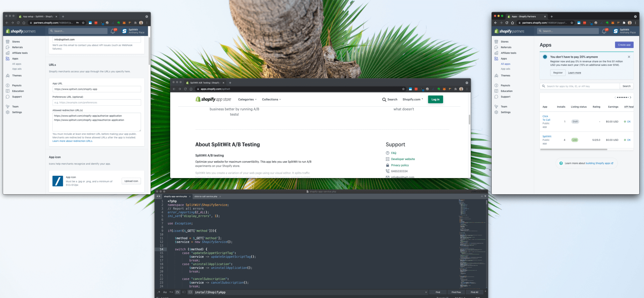Open Chrome menu dots in app store browser

tap(467, 89)
